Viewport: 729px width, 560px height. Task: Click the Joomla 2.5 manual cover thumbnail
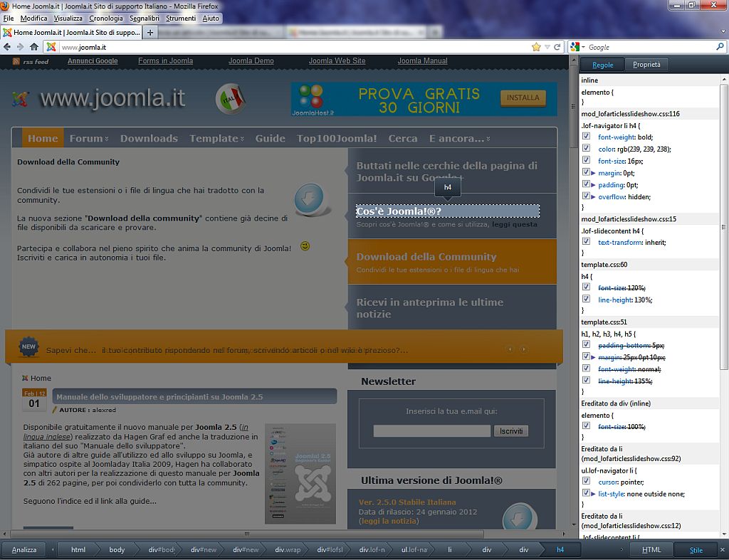pyautogui.click(x=300, y=474)
